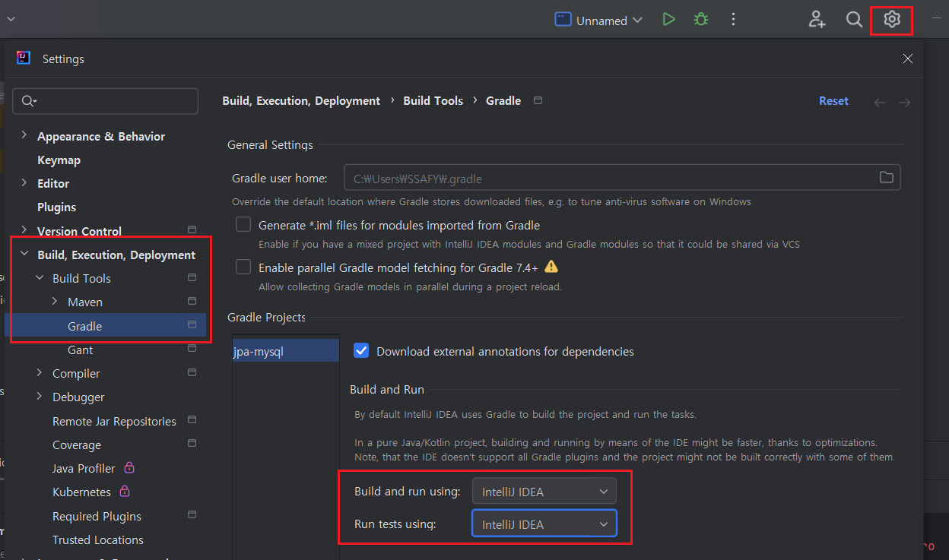
Task: Enable Generate *.iml files for modules checkbox
Action: click(x=243, y=224)
